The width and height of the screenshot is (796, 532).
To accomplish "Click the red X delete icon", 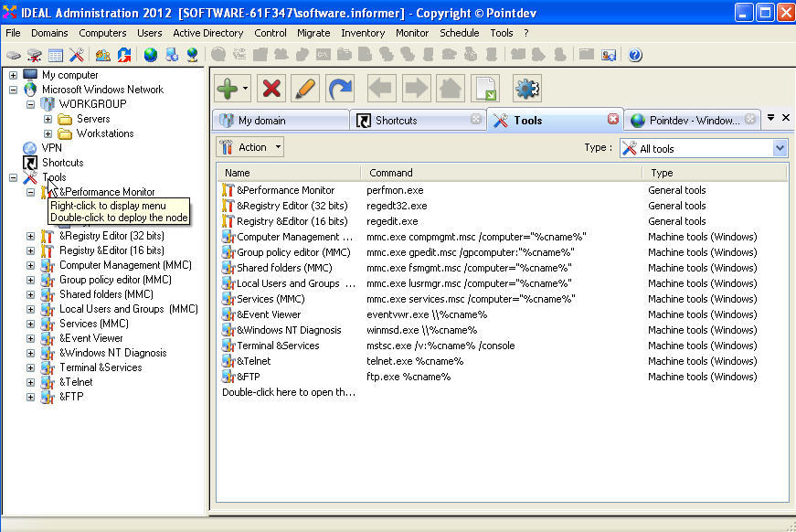I will click(x=271, y=89).
